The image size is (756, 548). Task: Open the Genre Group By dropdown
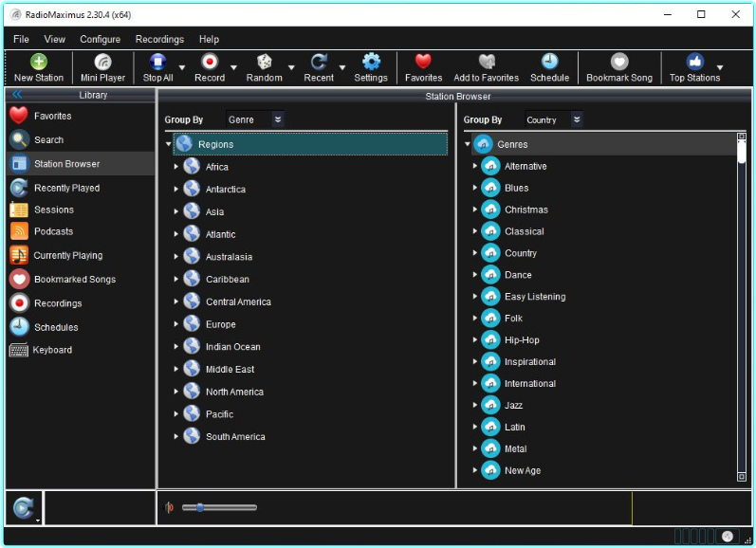255,119
